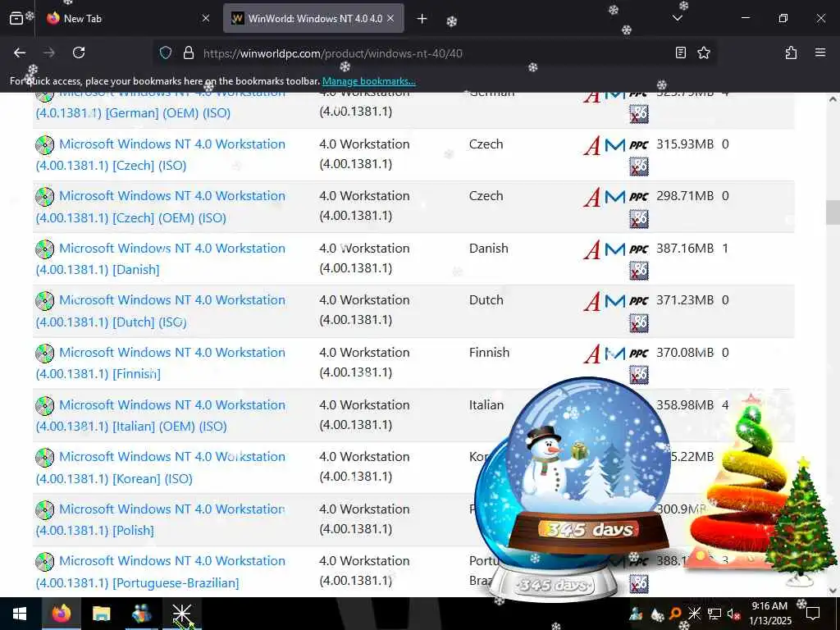Screen dimensions: 840x630
Task: Open the tracking protection shield icon
Action: coord(166,52)
